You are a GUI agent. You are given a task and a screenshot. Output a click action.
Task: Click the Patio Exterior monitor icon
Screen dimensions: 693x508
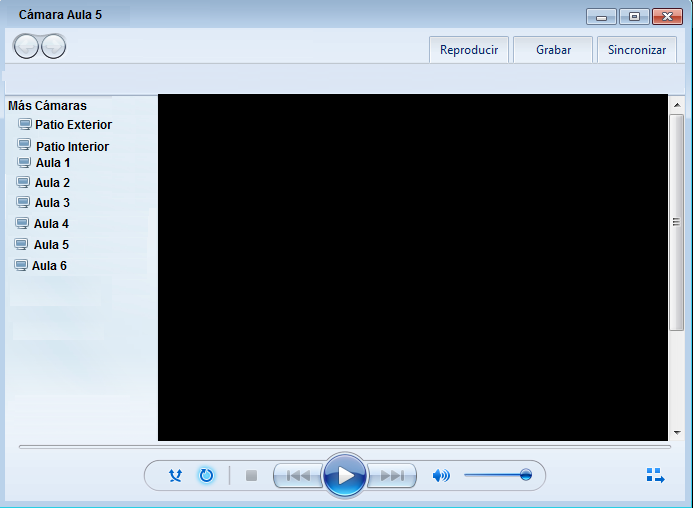click(25, 124)
